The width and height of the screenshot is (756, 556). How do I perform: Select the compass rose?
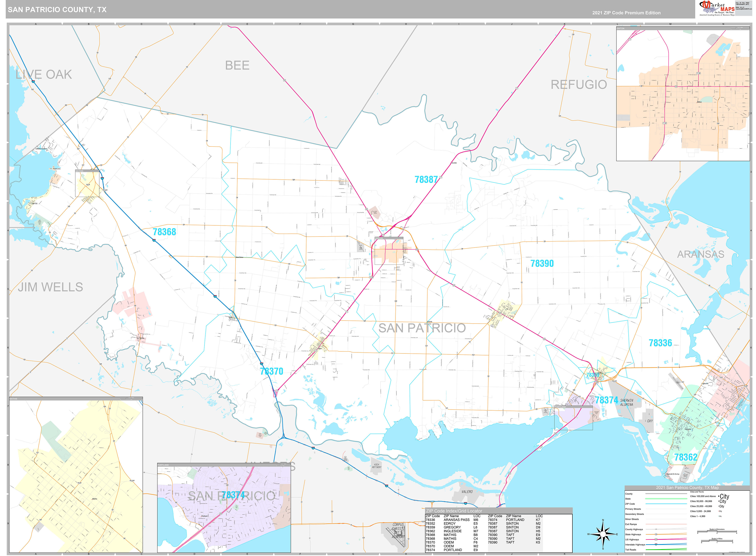click(x=603, y=534)
